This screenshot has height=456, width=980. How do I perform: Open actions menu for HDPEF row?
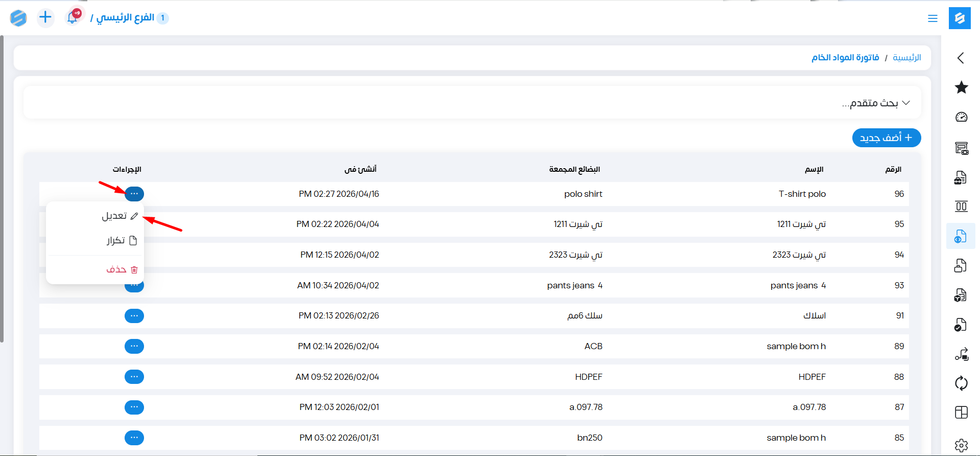134,377
